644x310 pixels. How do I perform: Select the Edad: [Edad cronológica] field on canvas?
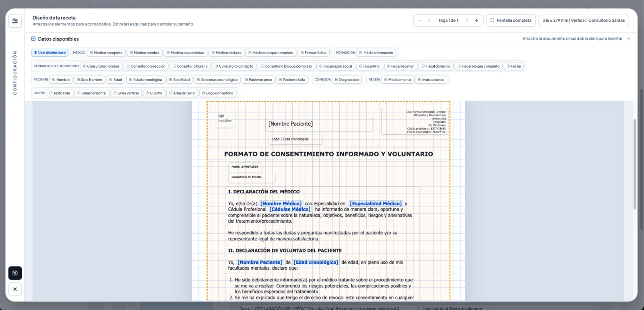pyautogui.click(x=295, y=140)
